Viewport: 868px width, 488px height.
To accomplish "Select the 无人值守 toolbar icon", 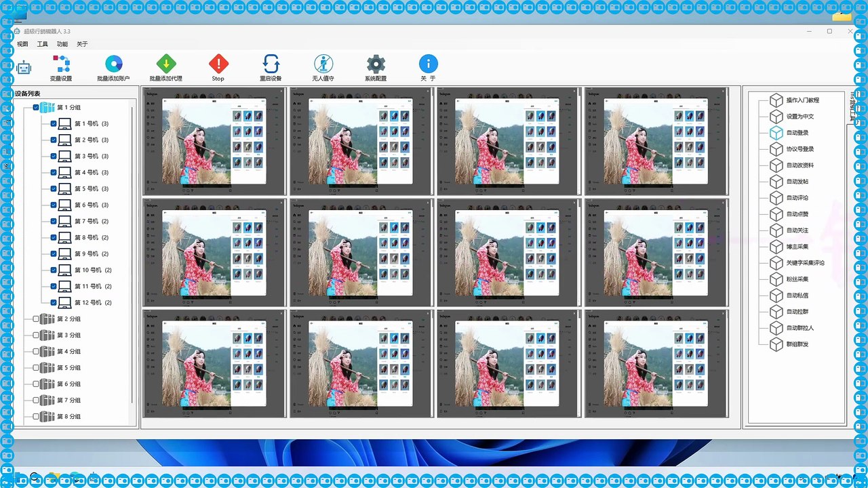I will (x=323, y=64).
